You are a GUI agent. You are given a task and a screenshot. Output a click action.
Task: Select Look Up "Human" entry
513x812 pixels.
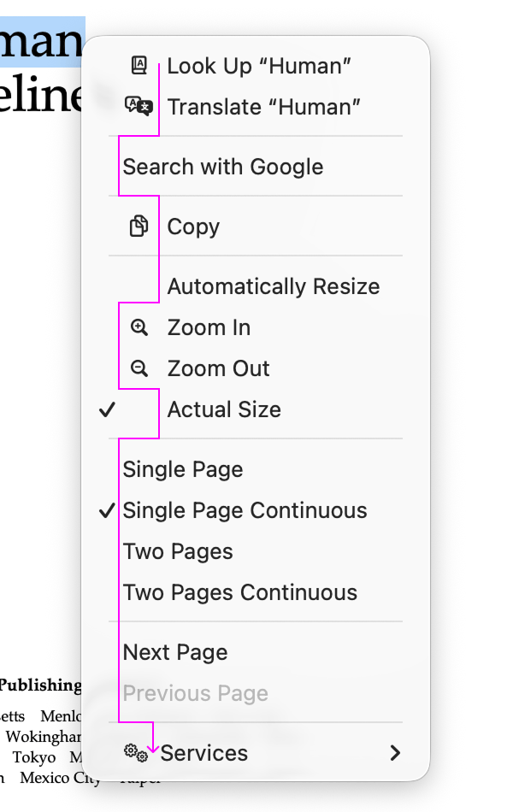pyautogui.click(x=259, y=66)
